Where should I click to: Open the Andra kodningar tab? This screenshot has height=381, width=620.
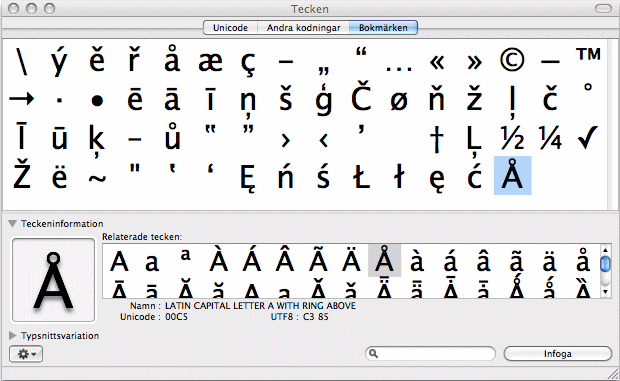pos(303,28)
